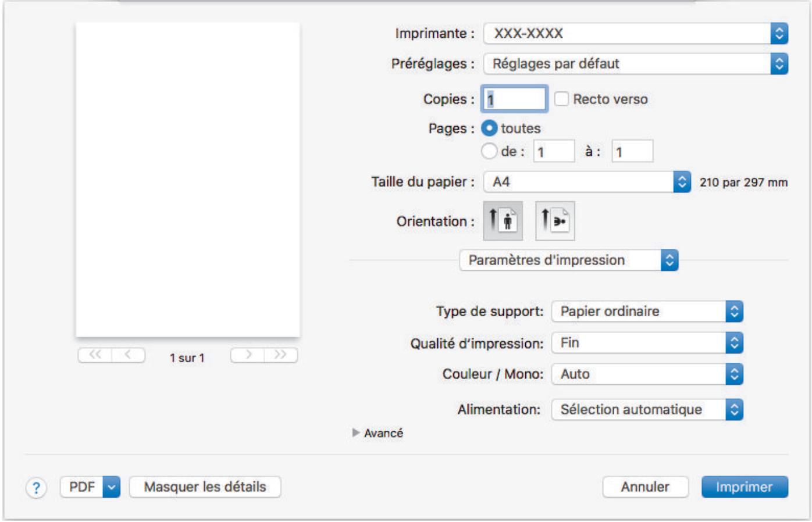
Task: Go to first page of preview
Action: point(95,355)
